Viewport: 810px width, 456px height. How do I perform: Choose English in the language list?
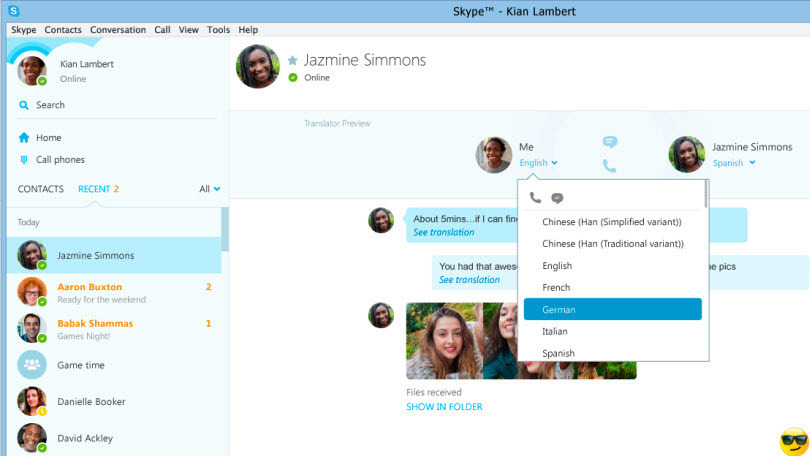pos(613,265)
